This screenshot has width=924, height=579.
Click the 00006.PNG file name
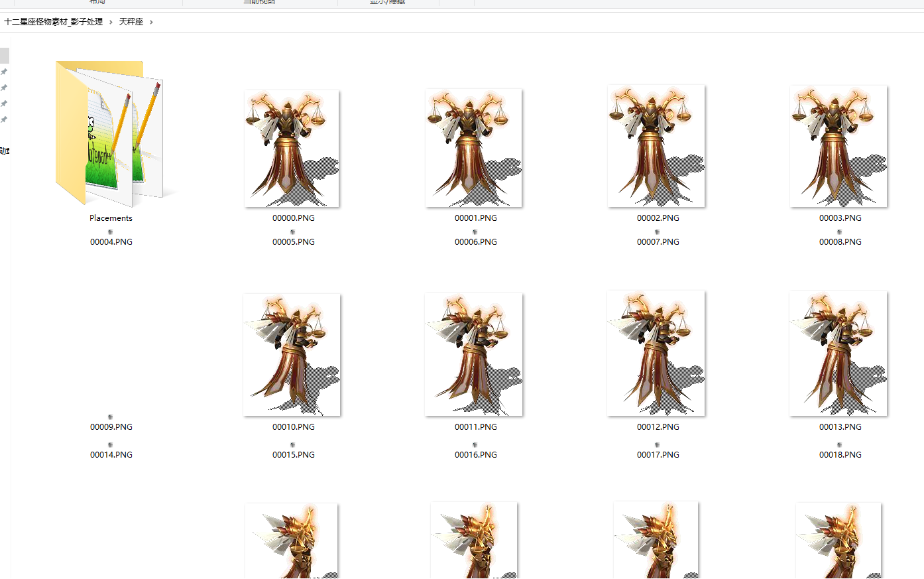[476, 242]
